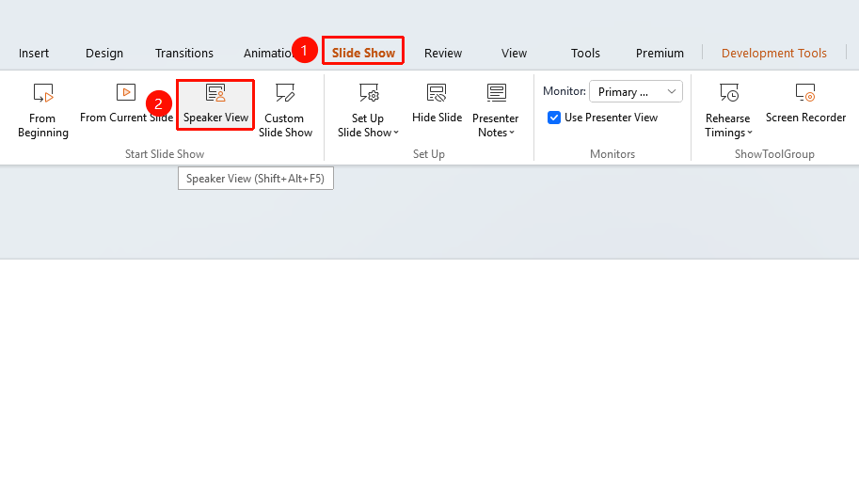The image size is (859, 504).
Task: Open Set Up Slide Show
Action: (368, 111)
